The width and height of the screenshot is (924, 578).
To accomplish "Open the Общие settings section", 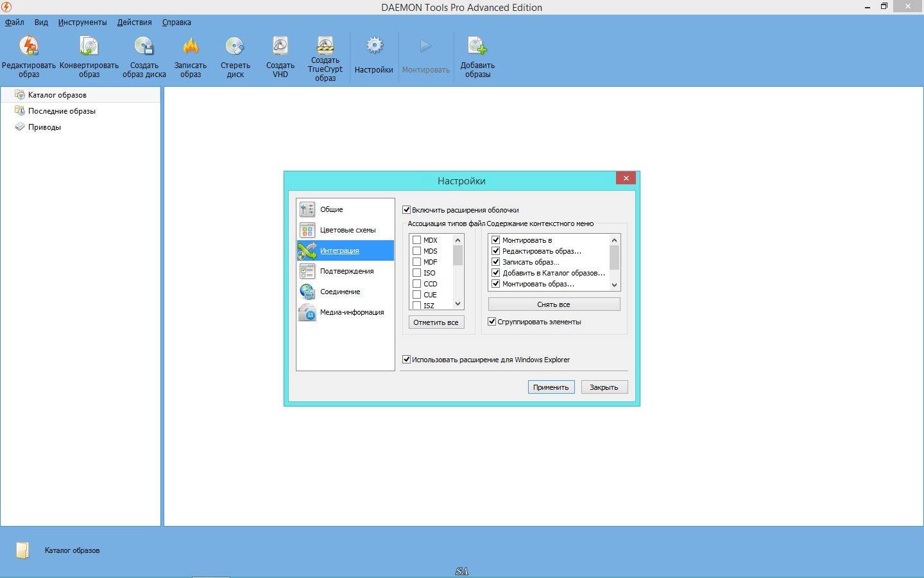I will point(345,209).
